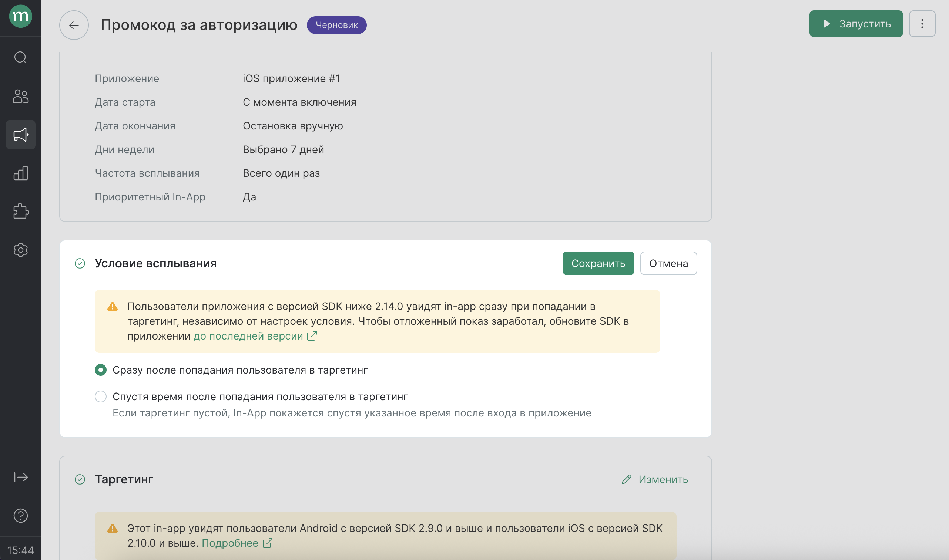Open the settings gear icon
Viewport: 949px width, 560px height.
20,250
